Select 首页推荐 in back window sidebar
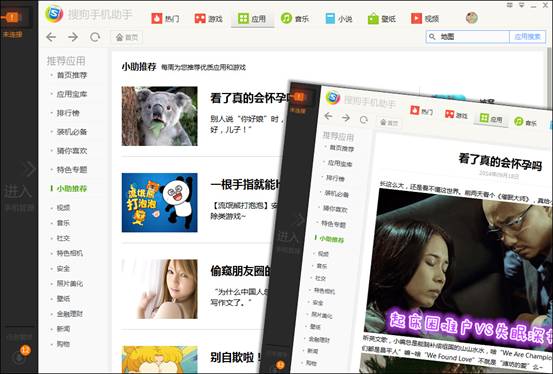553x374 pixels. point(72,75)
